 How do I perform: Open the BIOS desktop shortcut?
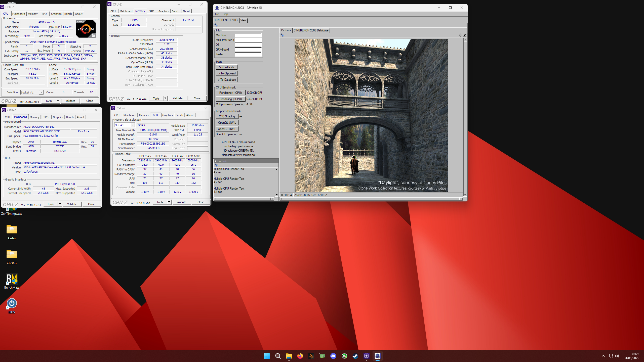[x=12, y=306]
